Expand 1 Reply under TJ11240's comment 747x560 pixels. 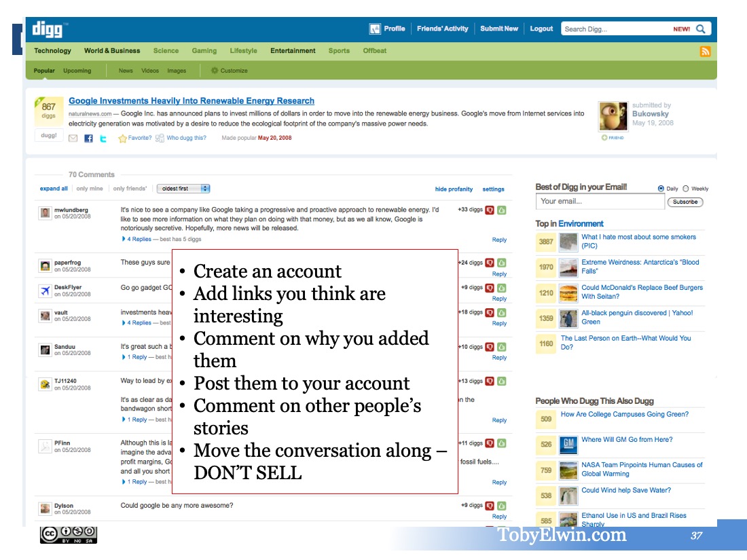pos(134,419)
